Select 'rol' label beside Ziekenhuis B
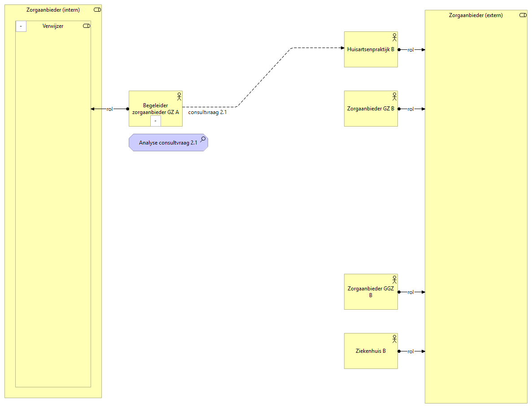The width and height of the screenshot is (532, 408). click(410, 351)
